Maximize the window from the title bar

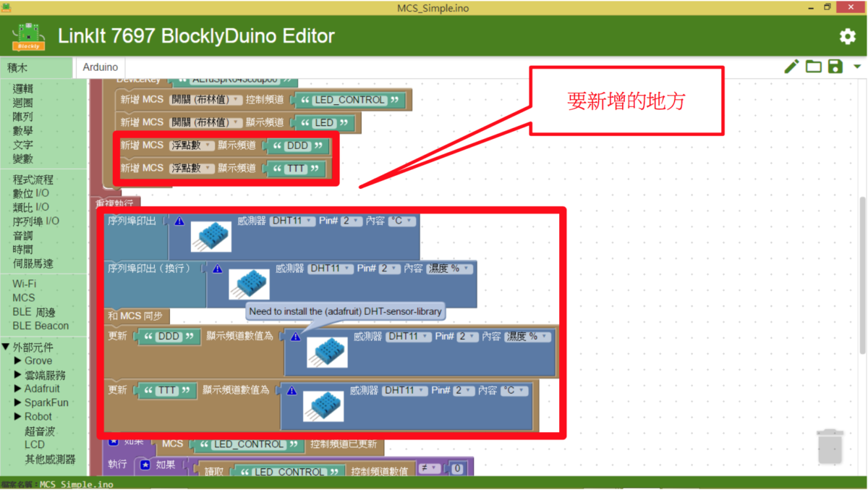tap(827, 7)
